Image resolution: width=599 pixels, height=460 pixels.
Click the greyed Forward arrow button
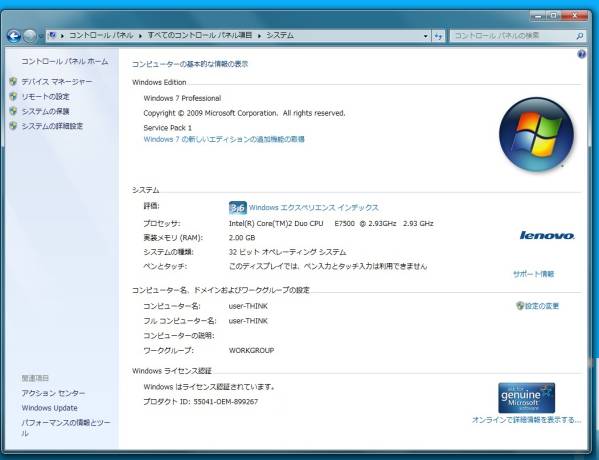30,36
